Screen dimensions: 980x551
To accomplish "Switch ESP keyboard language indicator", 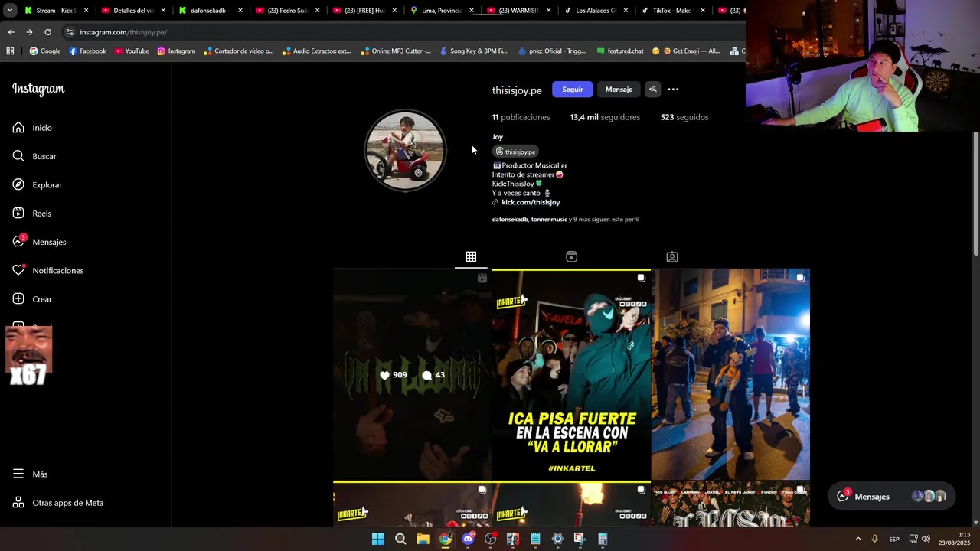I will coord(894,539).
